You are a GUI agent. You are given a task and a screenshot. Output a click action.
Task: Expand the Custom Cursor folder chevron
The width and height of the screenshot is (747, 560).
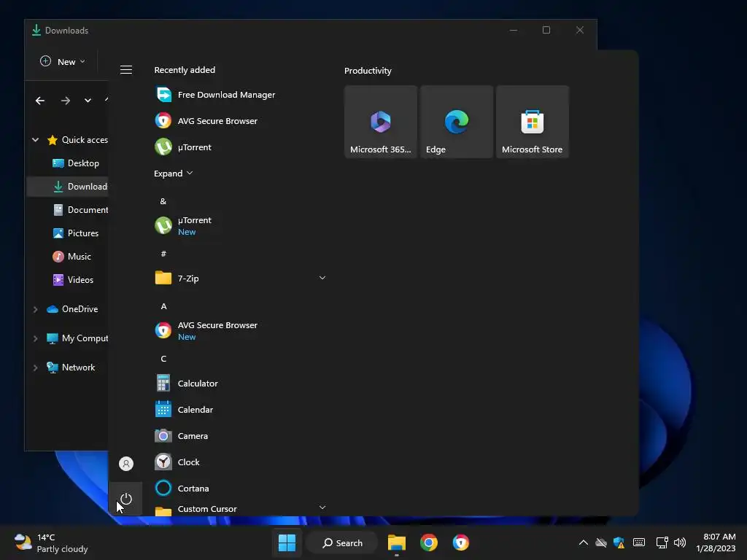click(x=322, y=507)
